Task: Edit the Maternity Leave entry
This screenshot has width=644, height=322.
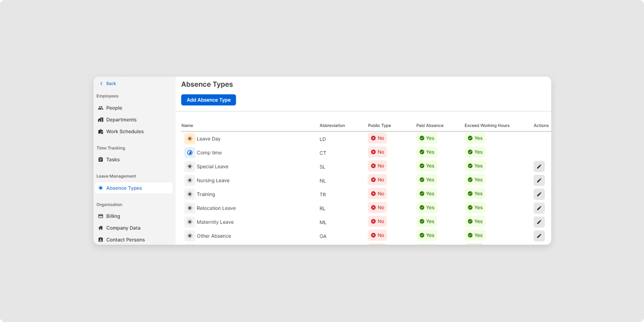Action: [x=539, y=222]
